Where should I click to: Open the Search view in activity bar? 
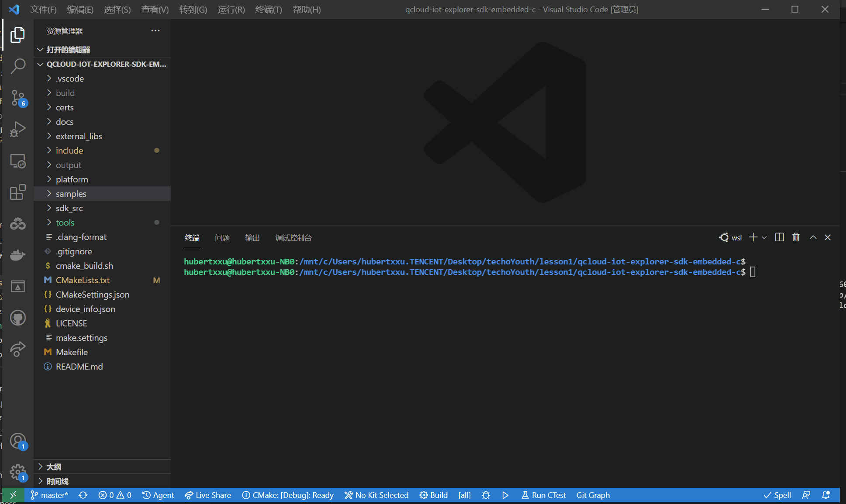[x=18, y=66]
